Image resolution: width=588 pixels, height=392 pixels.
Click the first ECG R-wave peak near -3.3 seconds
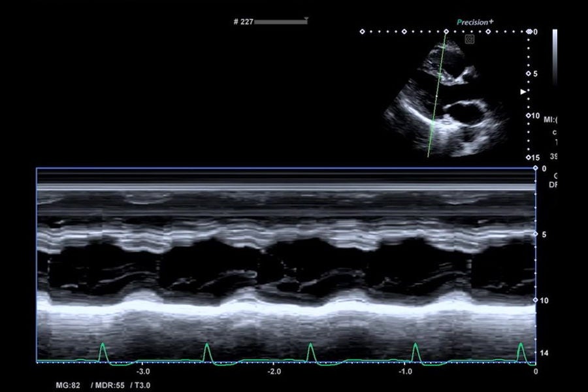[103, 344]
